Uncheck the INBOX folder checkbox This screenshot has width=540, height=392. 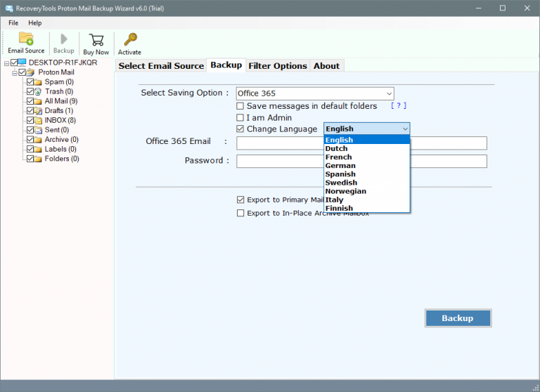click(x=30, y=120)
